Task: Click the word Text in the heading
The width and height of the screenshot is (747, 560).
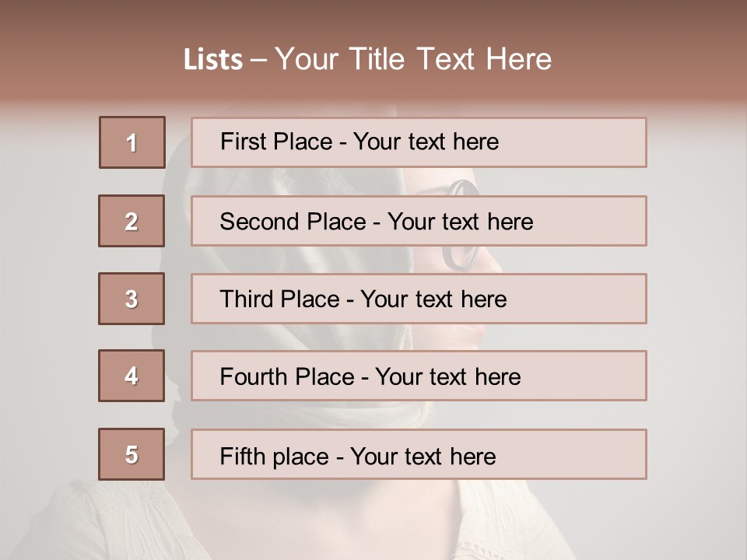Action: (x=447, y=60)
